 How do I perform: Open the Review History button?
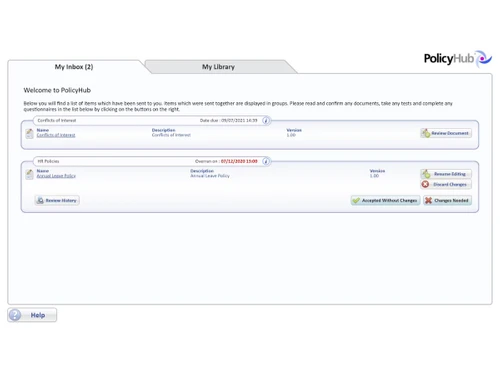57,200
